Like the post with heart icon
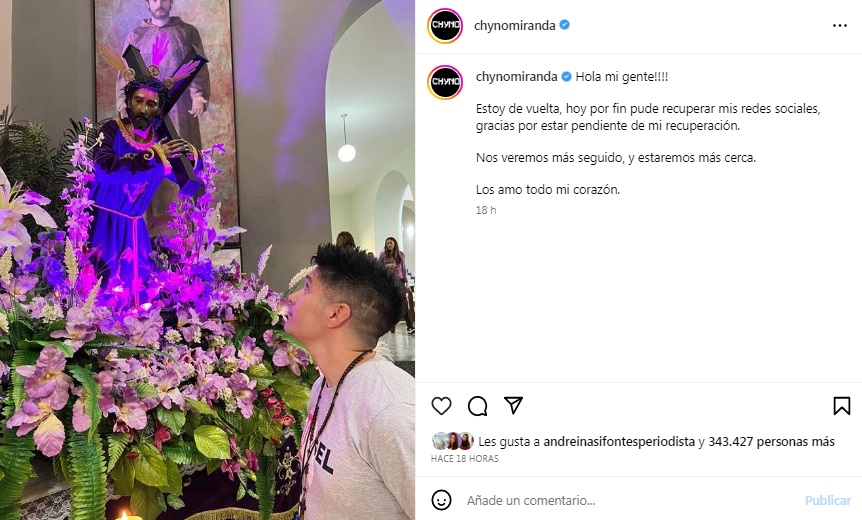 tap(441, 406)
